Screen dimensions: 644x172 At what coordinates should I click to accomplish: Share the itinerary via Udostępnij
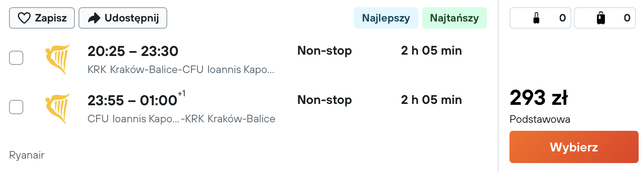click(123, 18)
